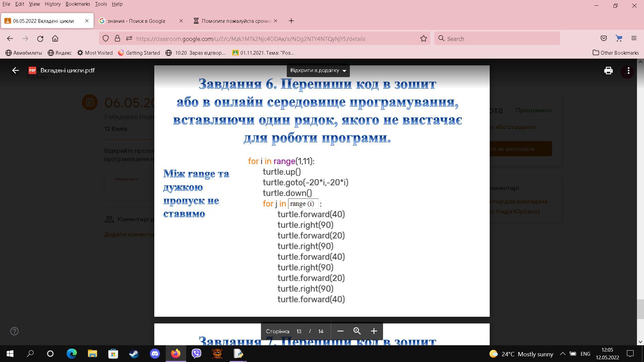Click the Pocket save icon
Viewport: 644px width, 362px height.
point(603,39)
